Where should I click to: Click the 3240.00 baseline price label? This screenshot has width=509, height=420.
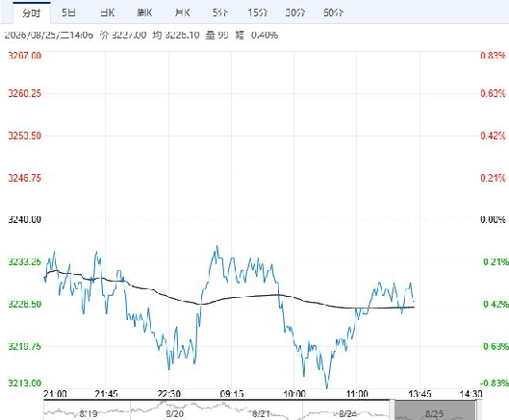pos(25,219)
